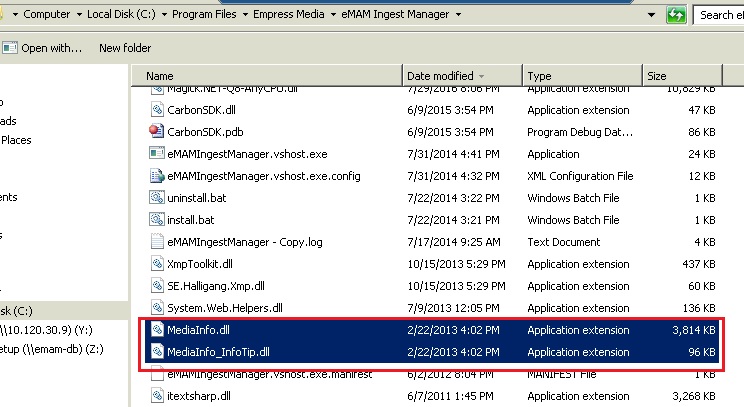
Task: Sort by the Name column header
Action: 267,76
